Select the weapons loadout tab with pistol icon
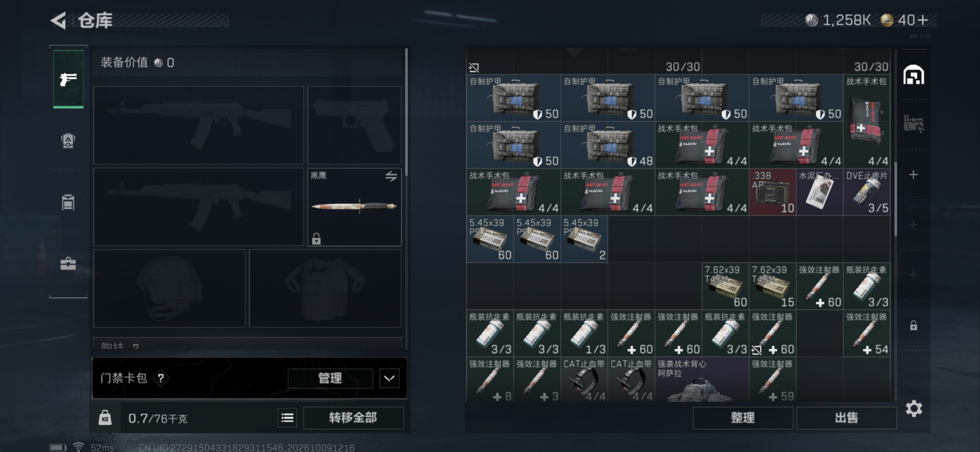The height and width of the screenshot is (452, 980). [68, 79]
